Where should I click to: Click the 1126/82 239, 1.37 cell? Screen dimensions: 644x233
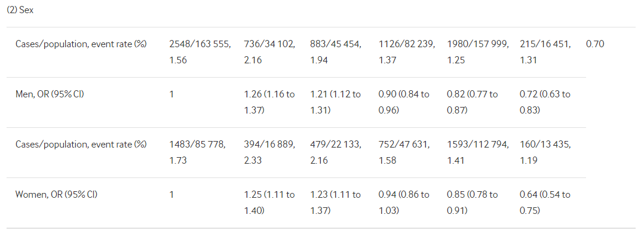(x=407, y=52)
